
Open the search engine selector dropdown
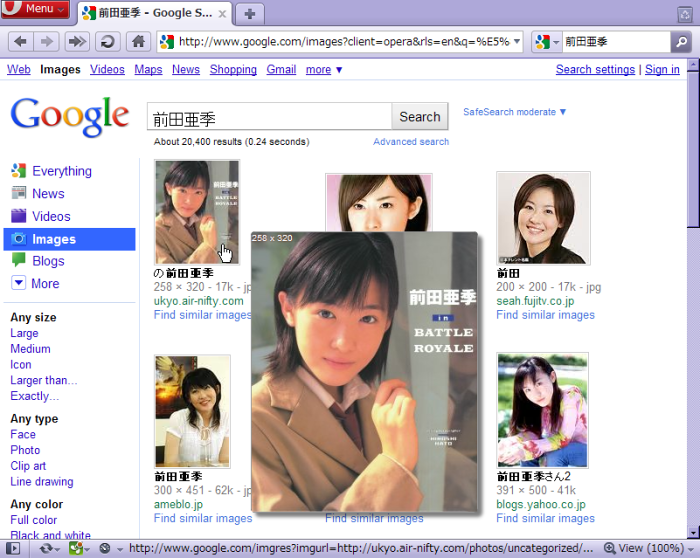(x=546, y=42)
